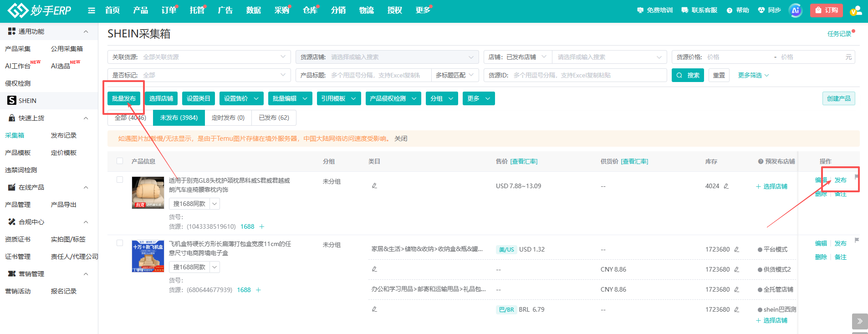The image size is (868, 334).
Task: Click the 订购 button
Action: click(x=827, y=10)
